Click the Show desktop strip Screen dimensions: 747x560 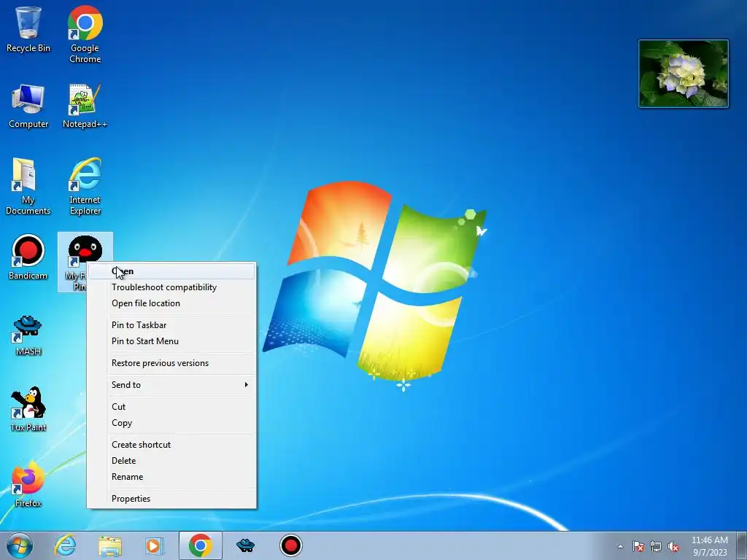pyautogui.click(x=742, y=545)
